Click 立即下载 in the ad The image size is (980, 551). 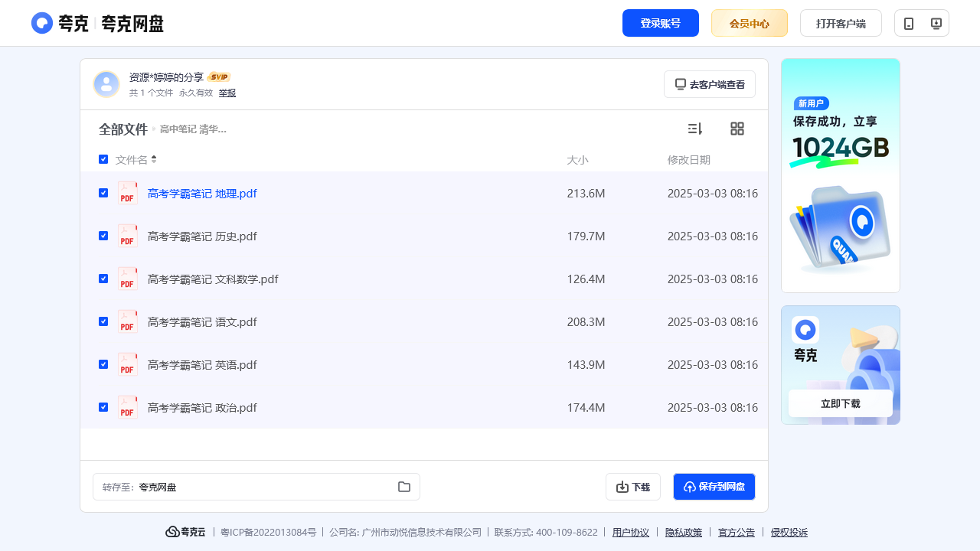coord(841,403)
